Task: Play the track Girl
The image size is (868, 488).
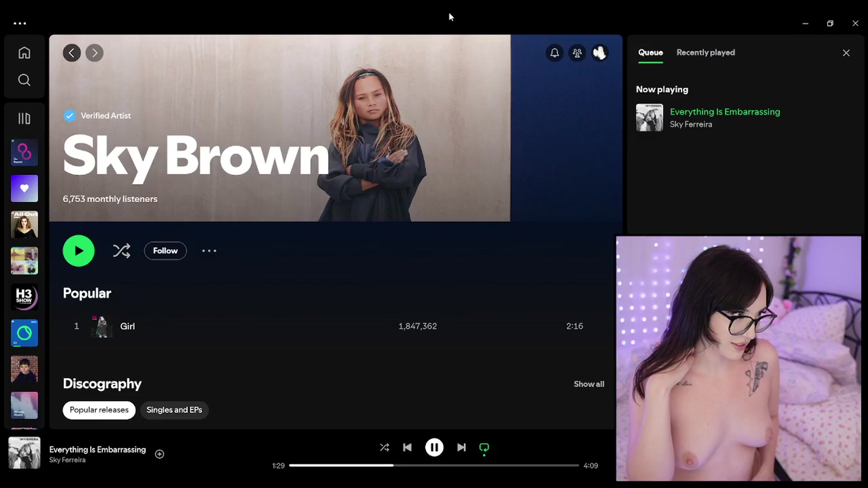Action: click(127, 326)
